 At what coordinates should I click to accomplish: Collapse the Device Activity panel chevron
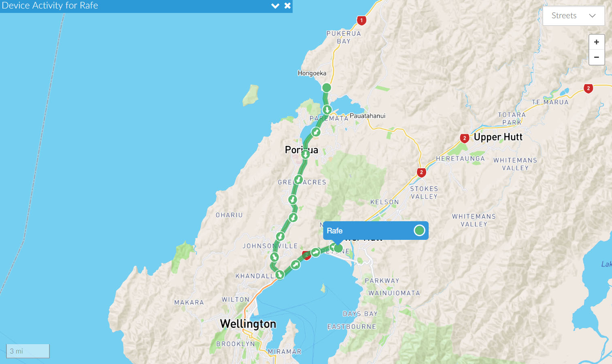coord(275,6)
